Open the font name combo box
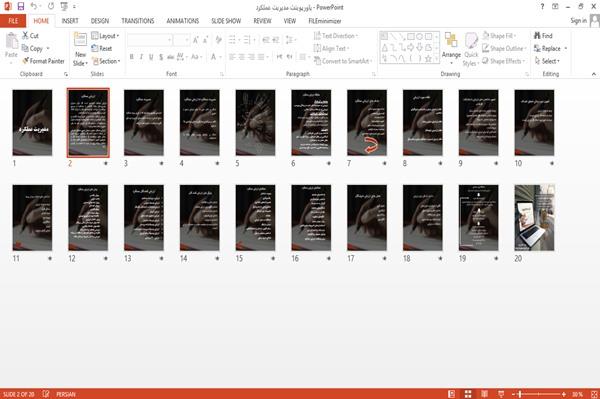This screenshot has height=399, width=600. click(149, 40)
